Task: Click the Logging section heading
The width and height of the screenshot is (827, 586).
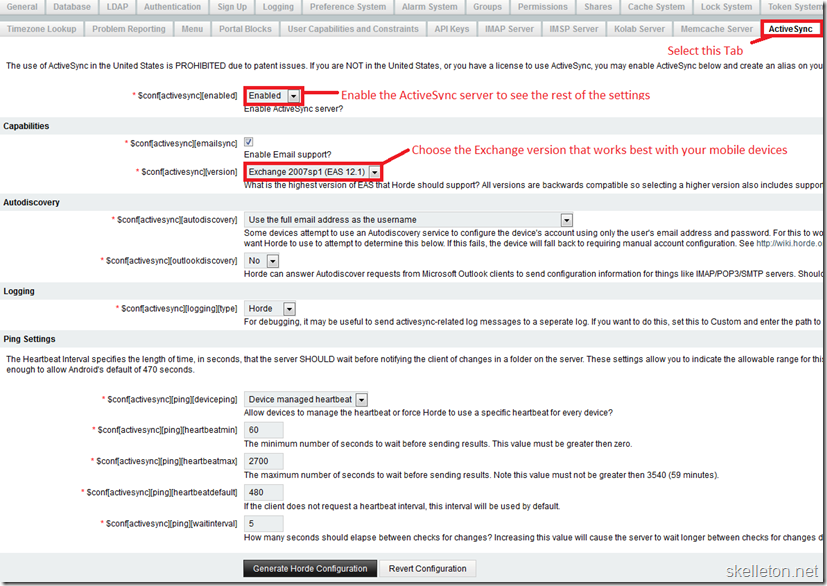Action: [19, 291]
